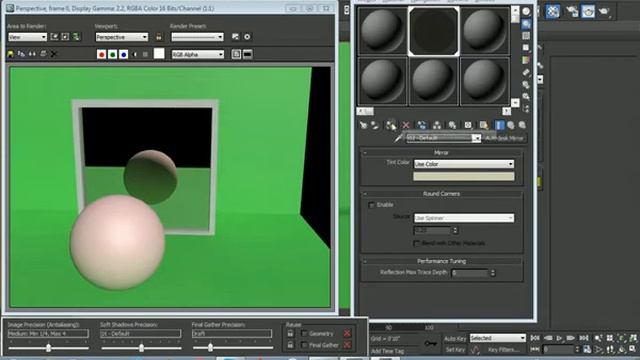This screenshot has height=360, width=640.
Task: Select the first material sample sphere slot
Action: 382,31
